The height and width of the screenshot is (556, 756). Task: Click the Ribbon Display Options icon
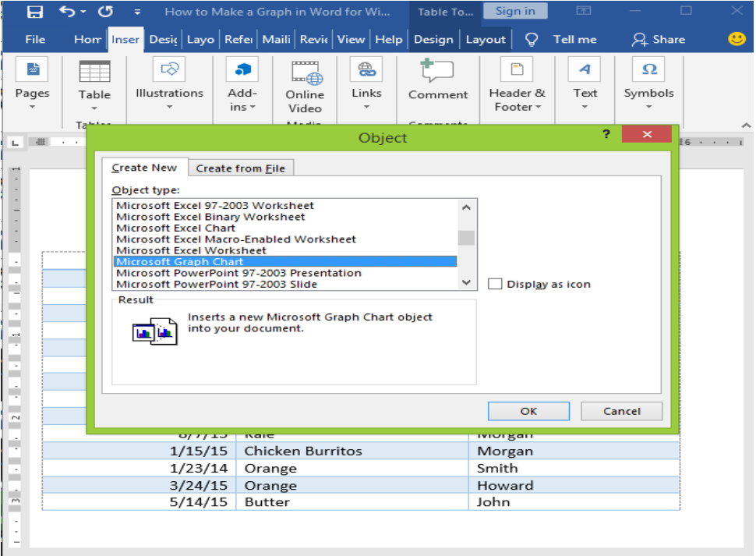tap(584, 11)
